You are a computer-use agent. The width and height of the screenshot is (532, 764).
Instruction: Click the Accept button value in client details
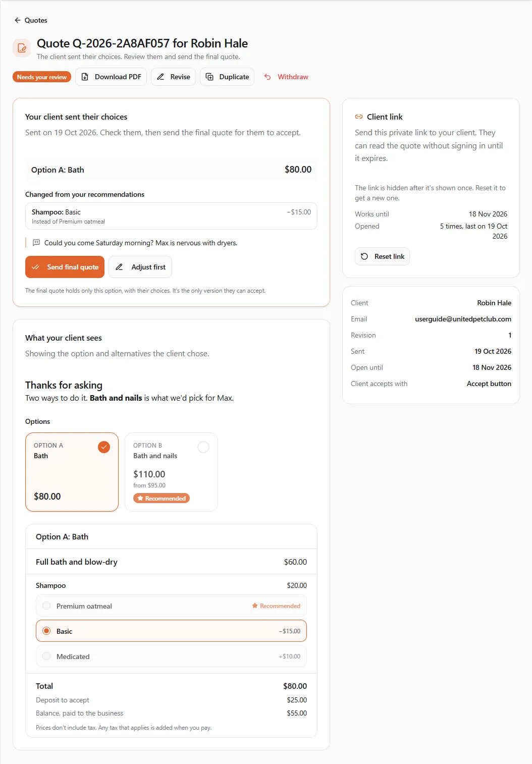tap(489, 384)
